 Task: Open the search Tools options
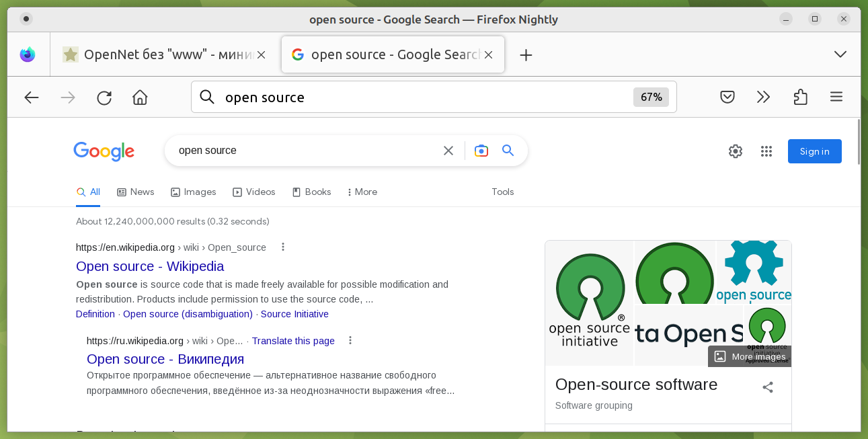point(503,192)
